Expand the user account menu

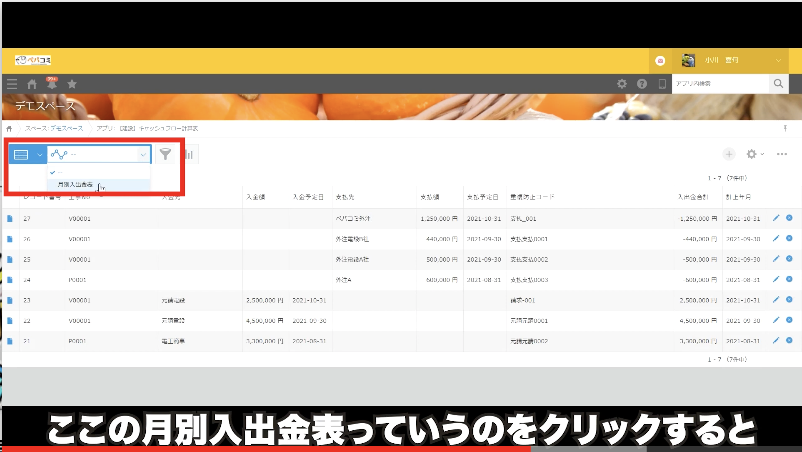pyautogui.click(x=778, y=61)
